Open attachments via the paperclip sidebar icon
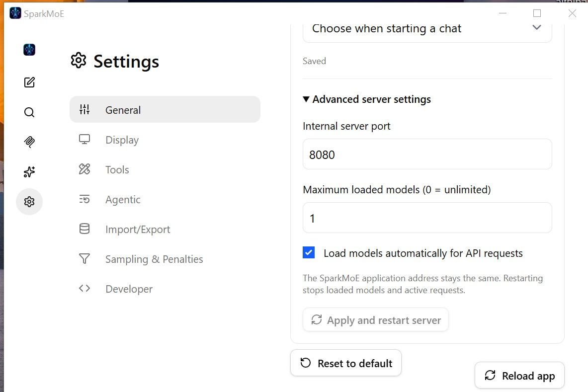The width and height of the screenshot is (588, 392). point(29,142)
